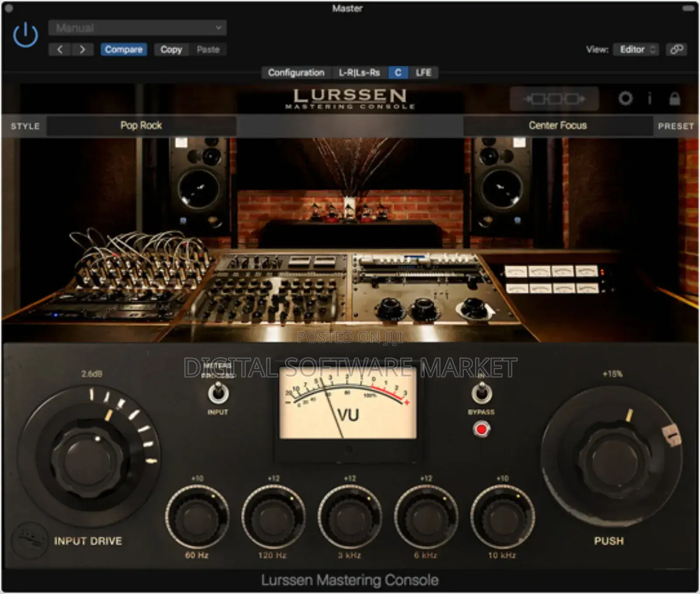Click the Lurssen logo emblem near Input Drive
The width and height of the screenshot is (700, 594).
pos(29,541)
